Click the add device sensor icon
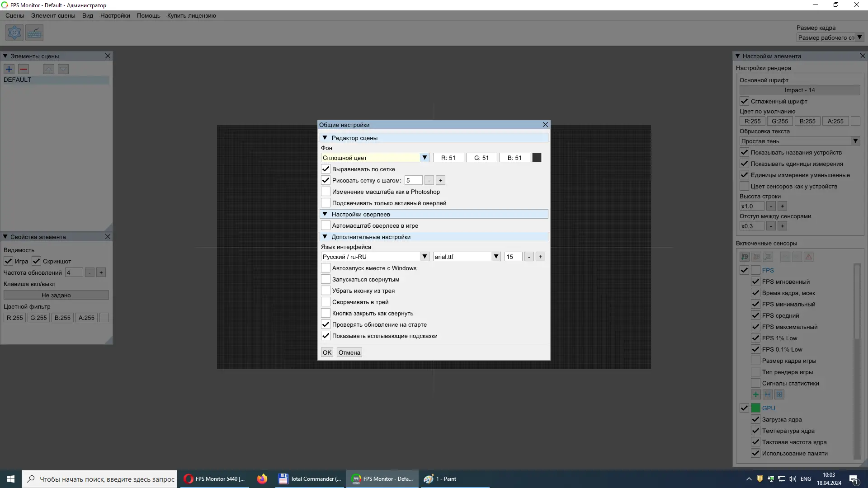The width and height of the screenshot is (868, 488). click(744, 257)
